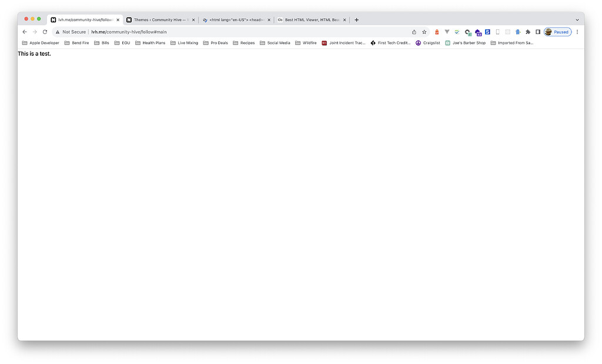The image size is (602, 364).
Task: Click the Paused profile sync button
Action: point(557,32)
